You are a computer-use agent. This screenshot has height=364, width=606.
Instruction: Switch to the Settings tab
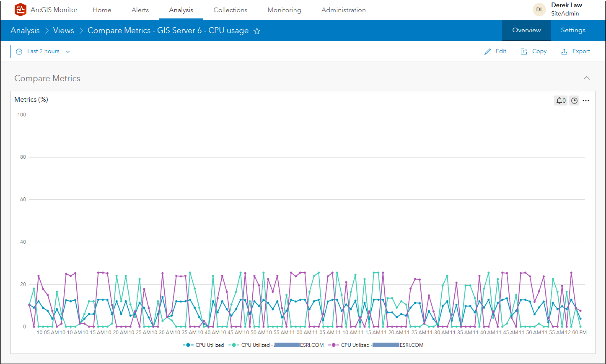pyautogui.click(x=573, y=30)
